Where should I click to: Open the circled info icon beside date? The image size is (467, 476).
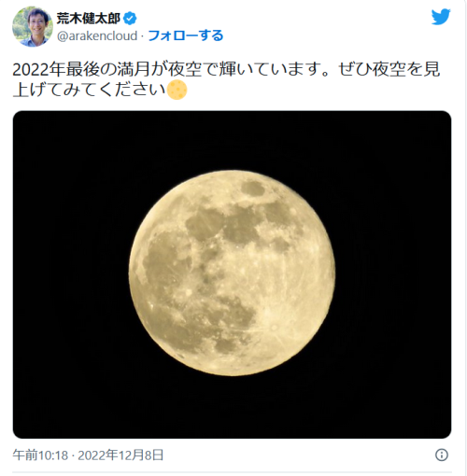(441, 455)
